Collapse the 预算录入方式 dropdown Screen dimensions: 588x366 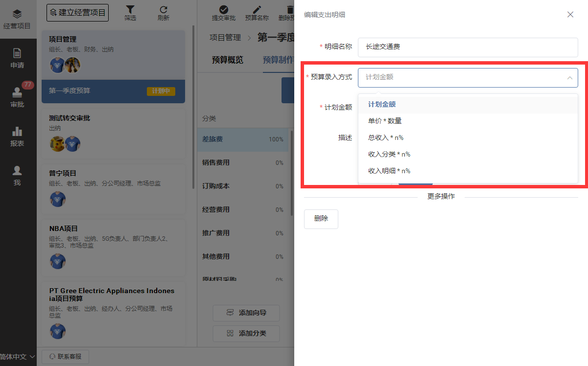click(x=569, y=77)
